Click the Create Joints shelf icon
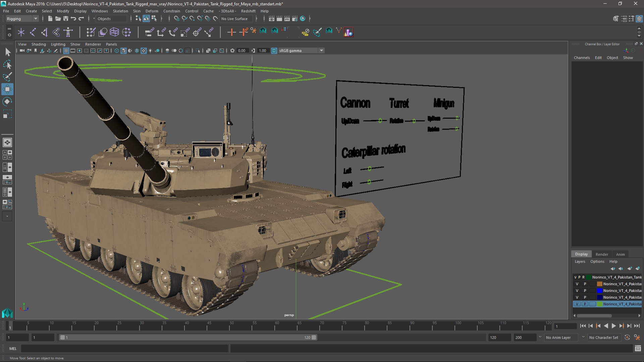 pyautogui.click(x=33, y=32)
